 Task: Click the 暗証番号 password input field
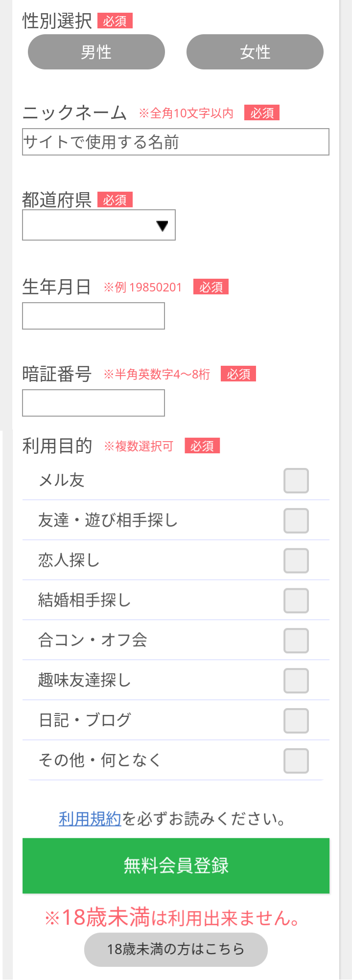point(93,402)
